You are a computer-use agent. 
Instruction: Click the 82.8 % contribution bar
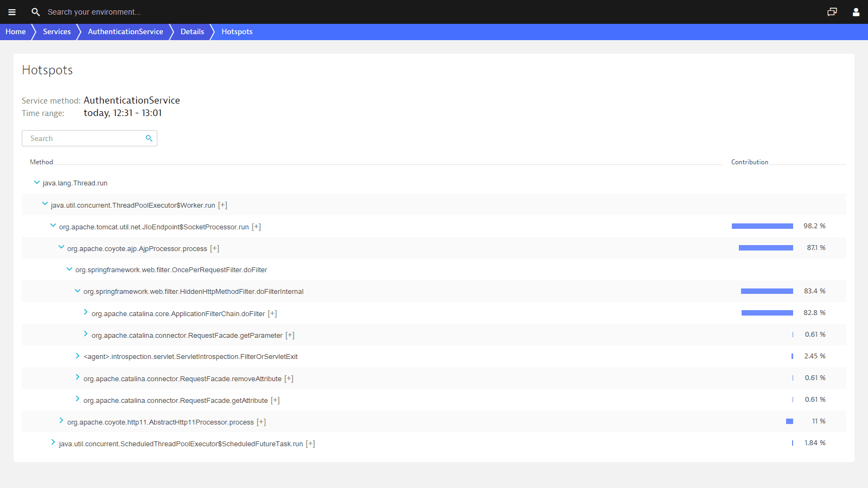coord(767,313)
